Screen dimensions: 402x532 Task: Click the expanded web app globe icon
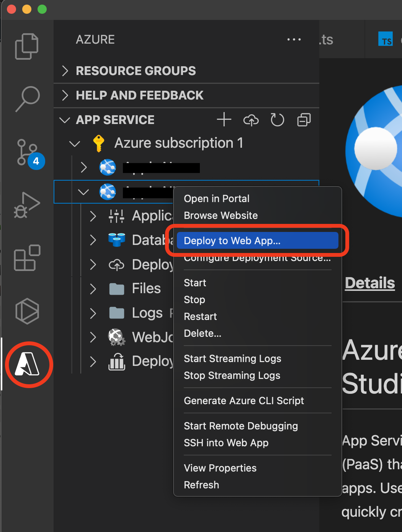[x=108, y=192]
